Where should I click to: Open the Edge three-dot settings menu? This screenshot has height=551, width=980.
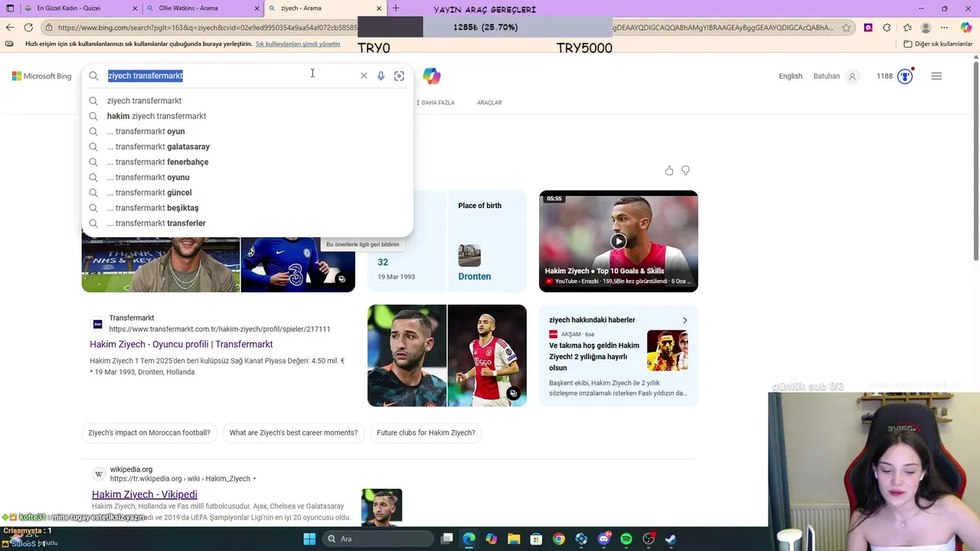click(946, 28)
